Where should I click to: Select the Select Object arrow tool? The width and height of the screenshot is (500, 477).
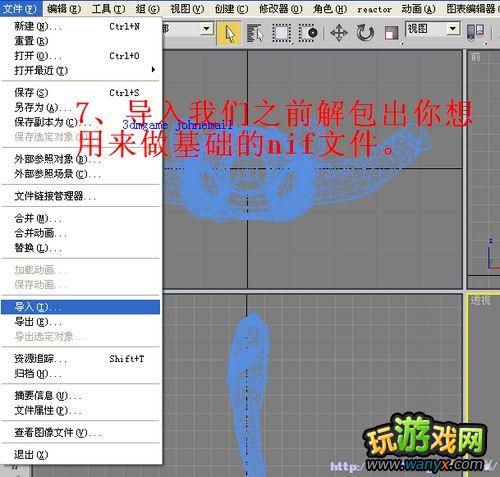(x=229, y=33)
